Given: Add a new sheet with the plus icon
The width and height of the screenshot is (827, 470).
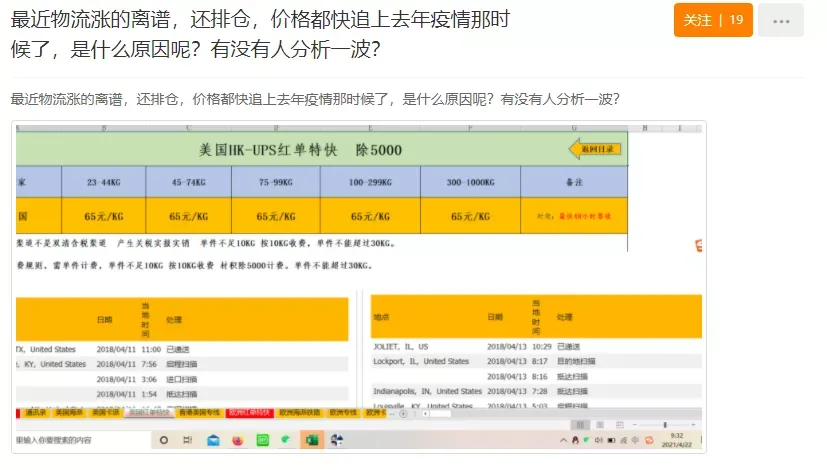Looking at the screenshot, I should click(x=403, y=414).
